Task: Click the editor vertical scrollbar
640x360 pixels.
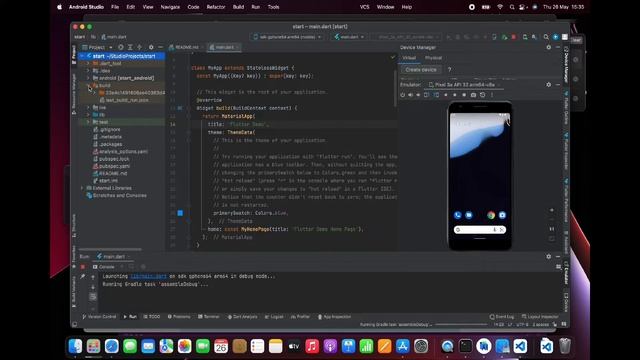Action: pyautogui.click(x=395, y=88)
